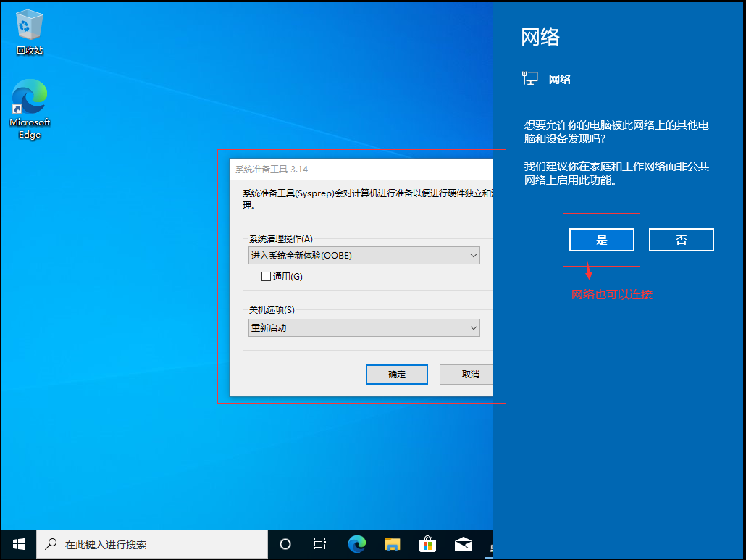This screenshot has height=560, width=746.
Task: Launch Edge from the taskbar
Action: pyautogui.click(x=356, y=544)
